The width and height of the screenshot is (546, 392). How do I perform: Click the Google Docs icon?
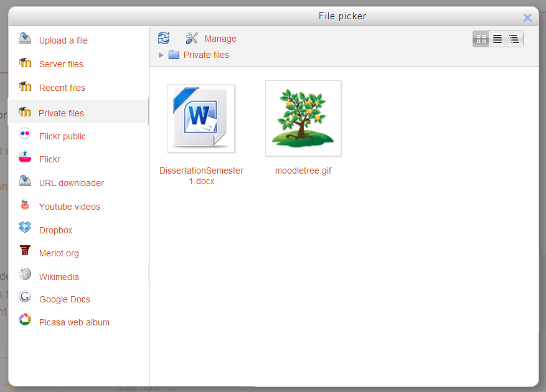[25, 299]
